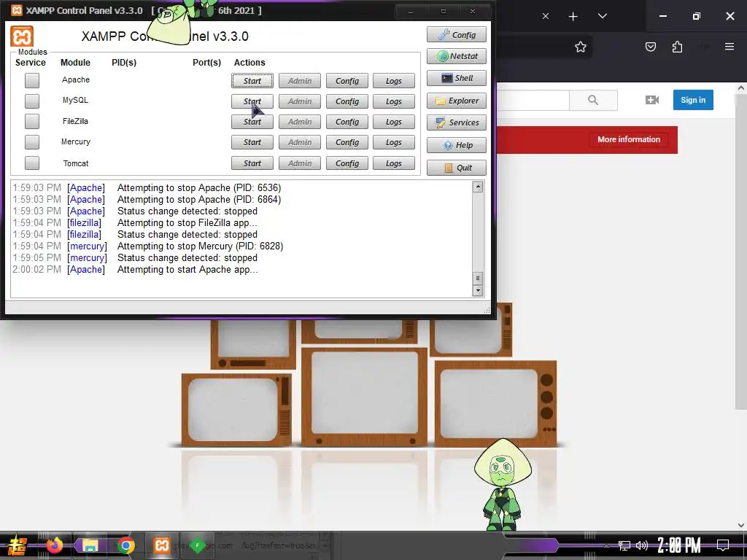Open Google Chrome from the taskbar
Viewport: 747px width, 560px height.
click(125, 545)
